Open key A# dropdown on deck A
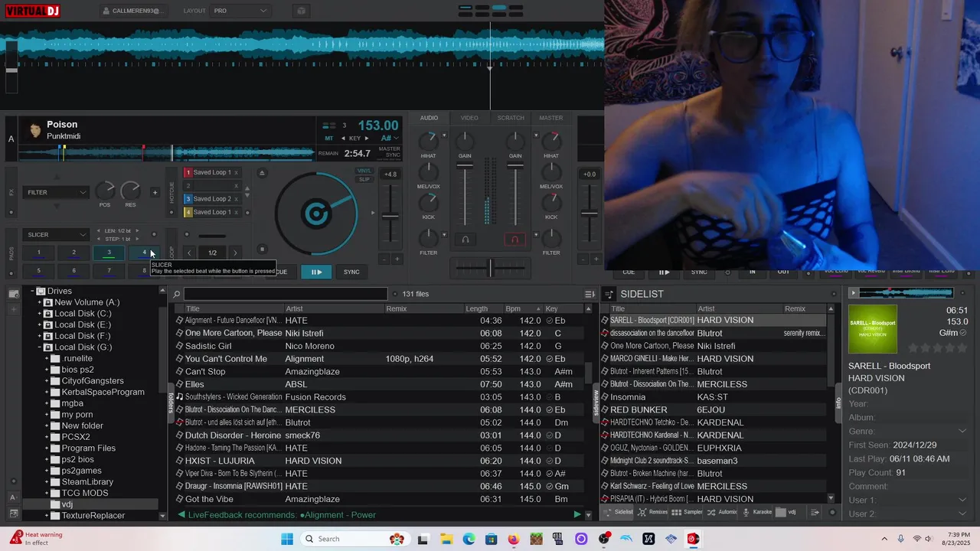 [390, 139]
